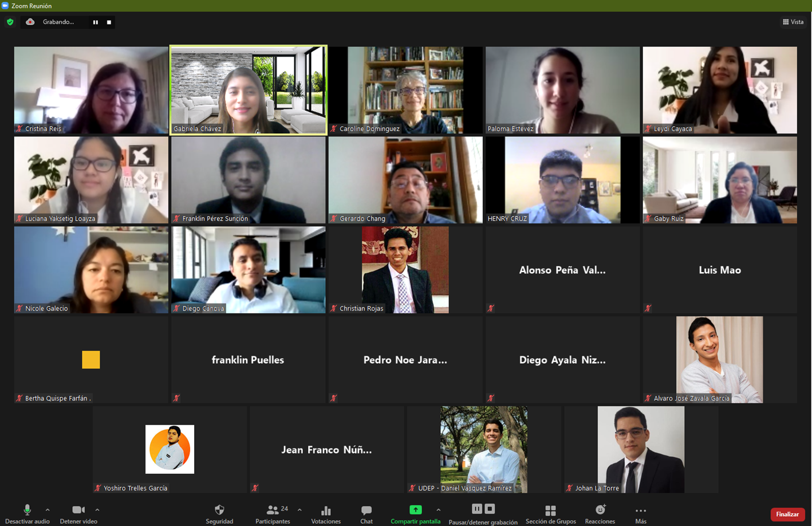Open the Vista layout menu
Image resolution: width=812 pixels, height=526 pixels.
[x=793, y=22]
